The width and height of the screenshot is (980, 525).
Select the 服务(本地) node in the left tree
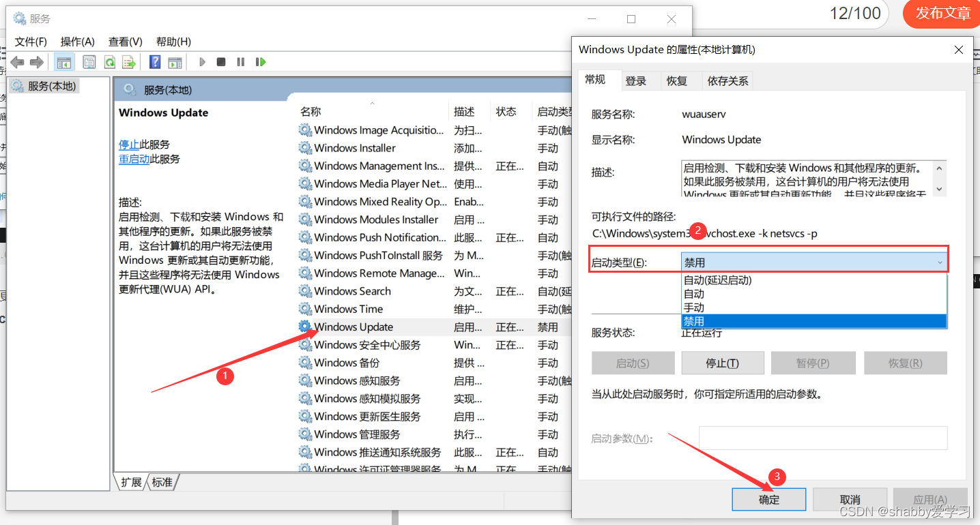(x=44, y=86)
